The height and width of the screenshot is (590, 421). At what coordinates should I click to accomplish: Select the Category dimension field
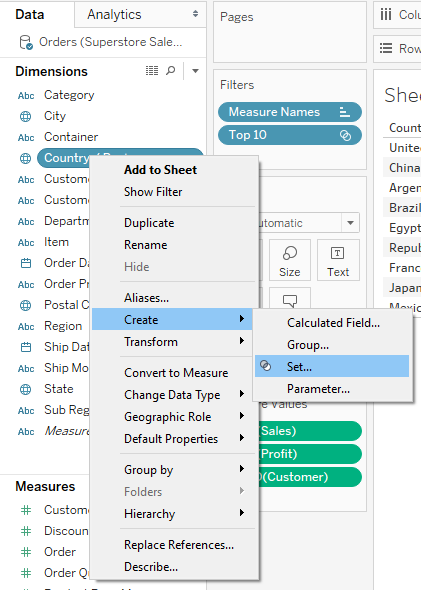tap(69, 96)
